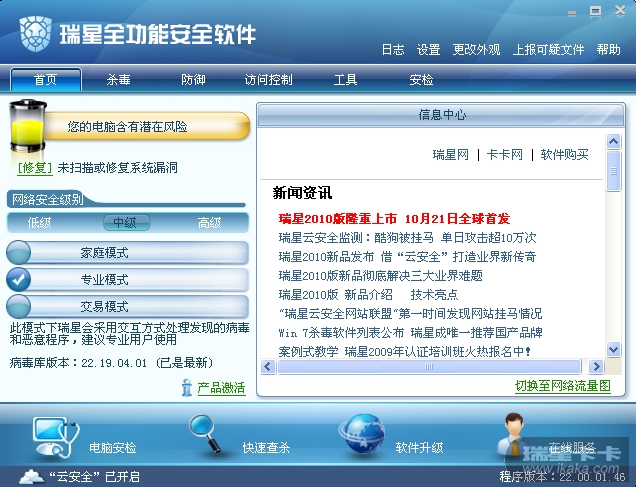The image size is (636, 487).
Task: Switch to the 安检 tab
Action: (421, 79)
